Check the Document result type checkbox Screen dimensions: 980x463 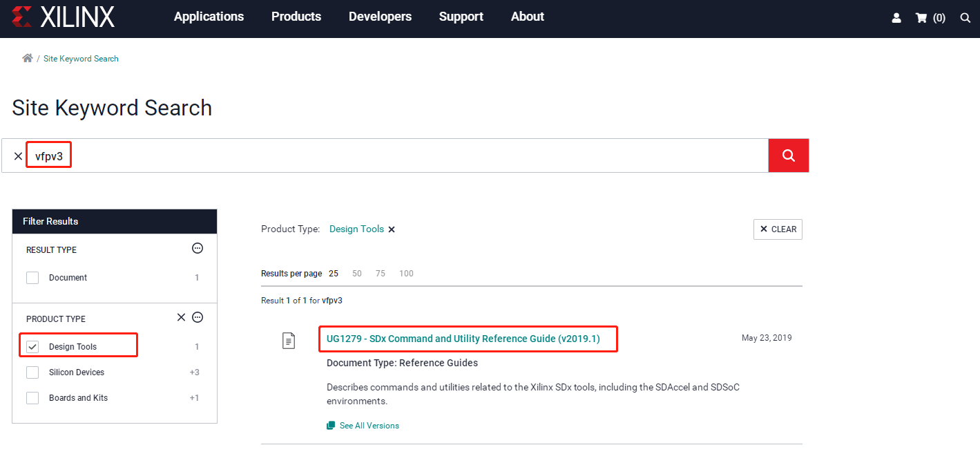pyautogui.click(x=32, y=278)
